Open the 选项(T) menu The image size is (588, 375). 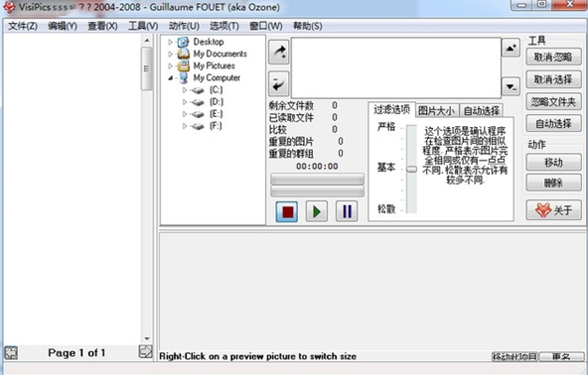223,26
